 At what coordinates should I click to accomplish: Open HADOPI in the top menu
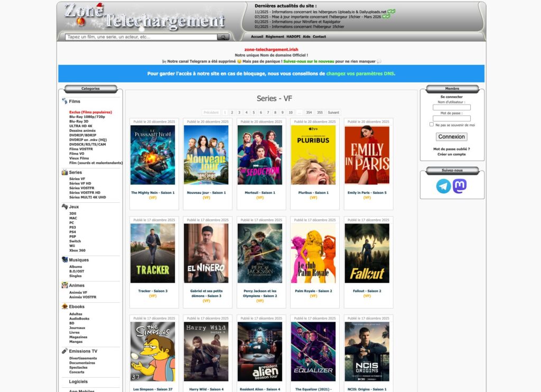tap(293, 36)
